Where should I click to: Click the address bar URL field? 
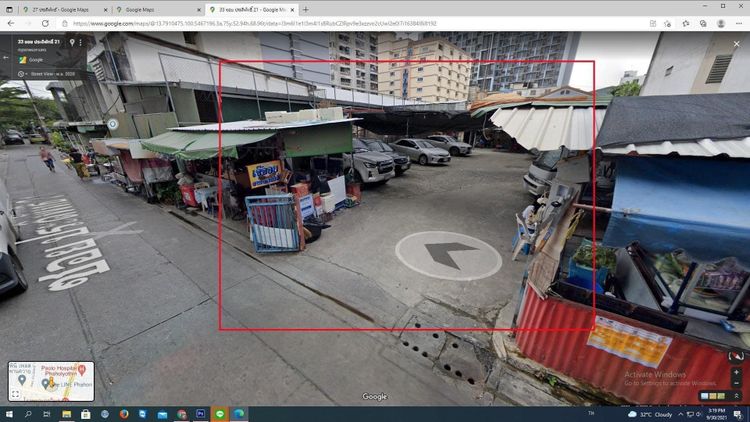point(354,23)
